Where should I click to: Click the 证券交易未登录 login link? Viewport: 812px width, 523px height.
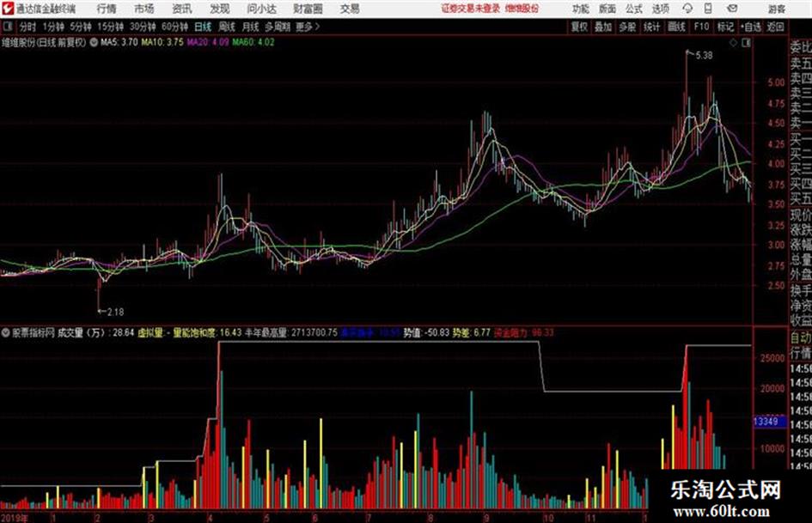coord(471,9)
